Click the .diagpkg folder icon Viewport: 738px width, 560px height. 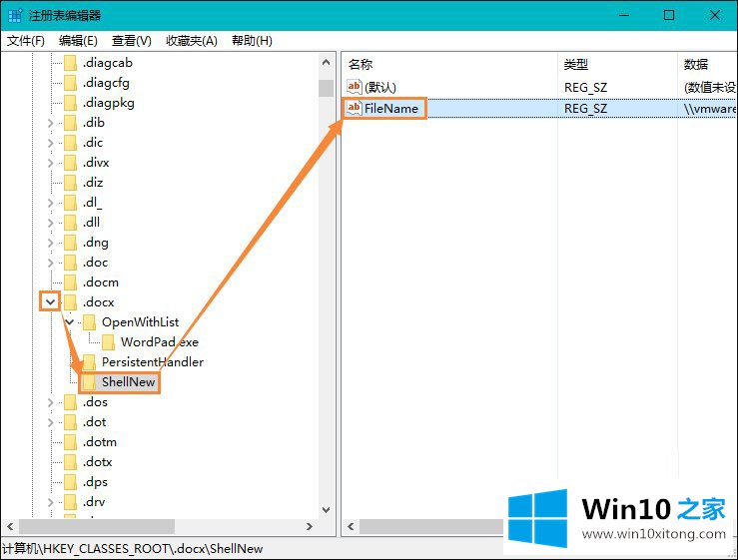71,103
